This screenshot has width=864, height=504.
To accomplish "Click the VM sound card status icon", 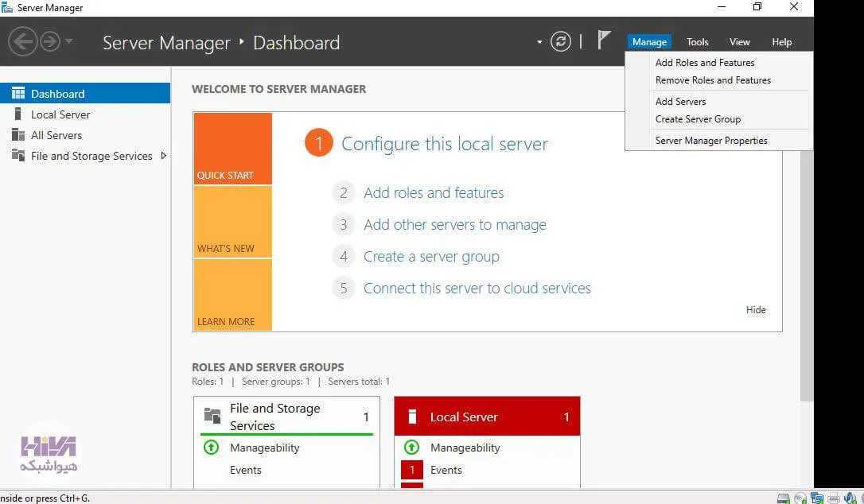I will tap(850, 498).
